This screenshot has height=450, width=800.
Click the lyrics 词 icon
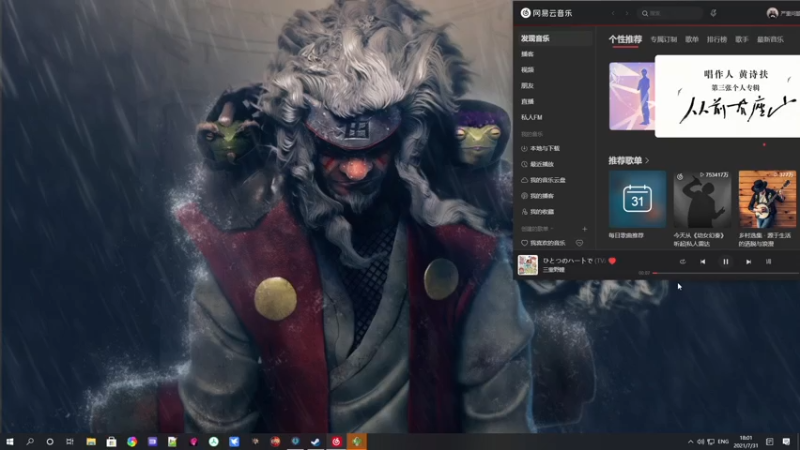coord(768,262)
